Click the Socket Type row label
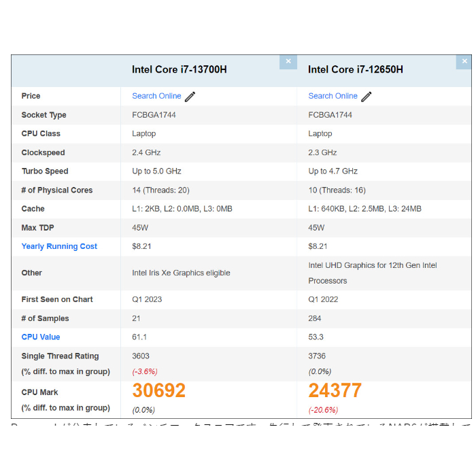476x476 pixels. point(44,115)
